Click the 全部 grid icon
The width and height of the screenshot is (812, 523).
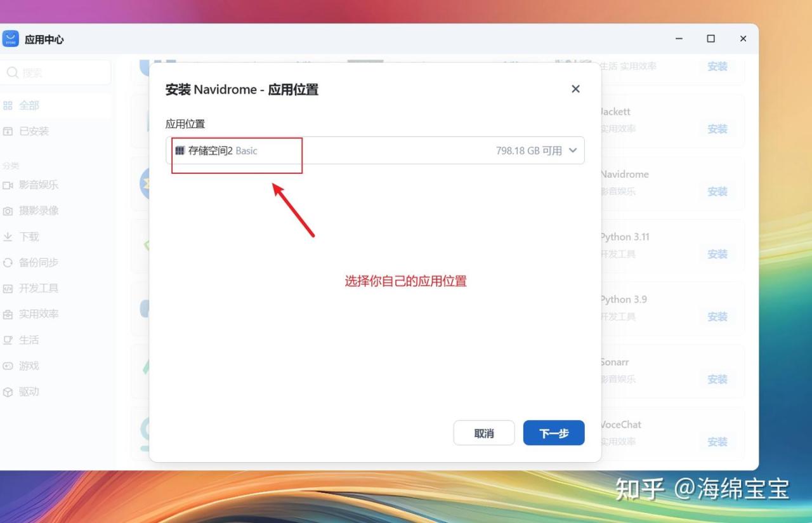coord(8,105)
